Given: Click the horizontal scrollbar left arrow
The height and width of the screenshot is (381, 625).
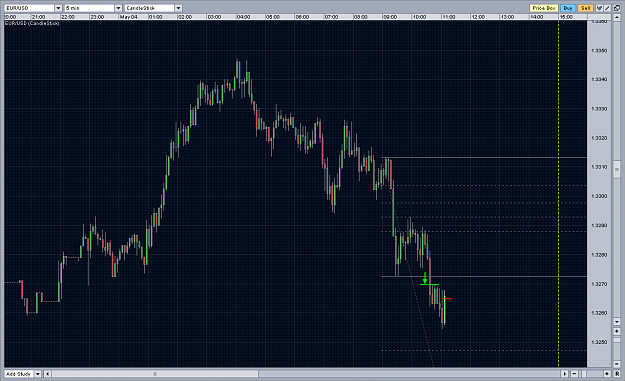Looking at the screenshot, I should pyautogui.click(x=48, y=374).
